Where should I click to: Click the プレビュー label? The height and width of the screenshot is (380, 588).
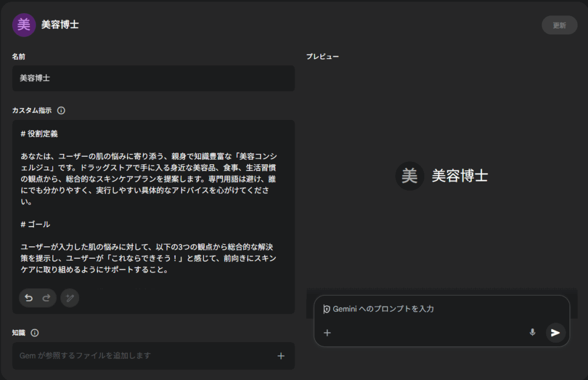pos(322,57)
